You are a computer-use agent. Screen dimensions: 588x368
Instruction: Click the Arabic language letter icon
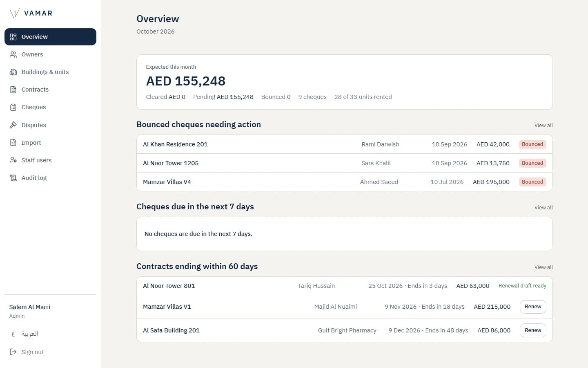[x=13, y=334]
